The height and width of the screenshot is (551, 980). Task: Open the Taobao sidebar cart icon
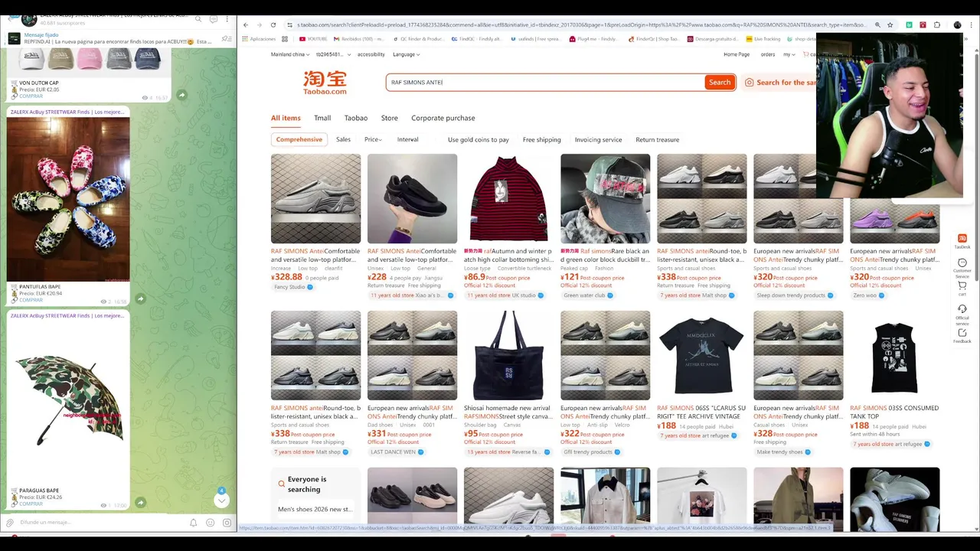pyautogui.click(x=962, y=287)
